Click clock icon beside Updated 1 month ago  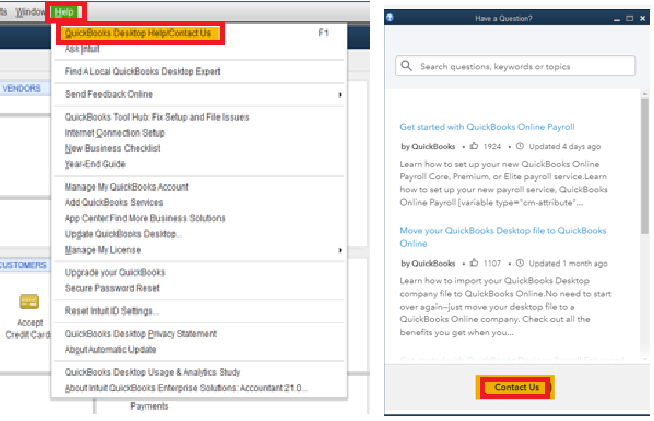point(519,263)
